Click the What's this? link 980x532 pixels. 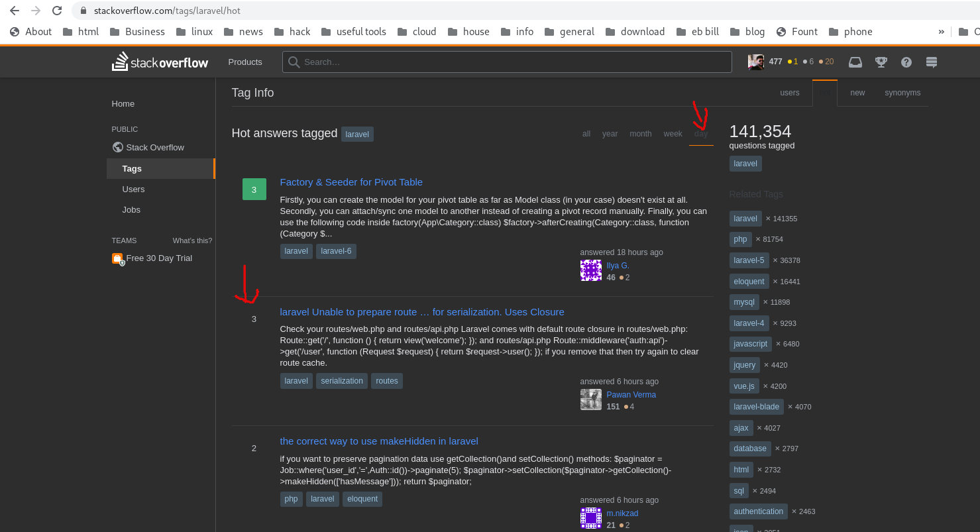192,240
